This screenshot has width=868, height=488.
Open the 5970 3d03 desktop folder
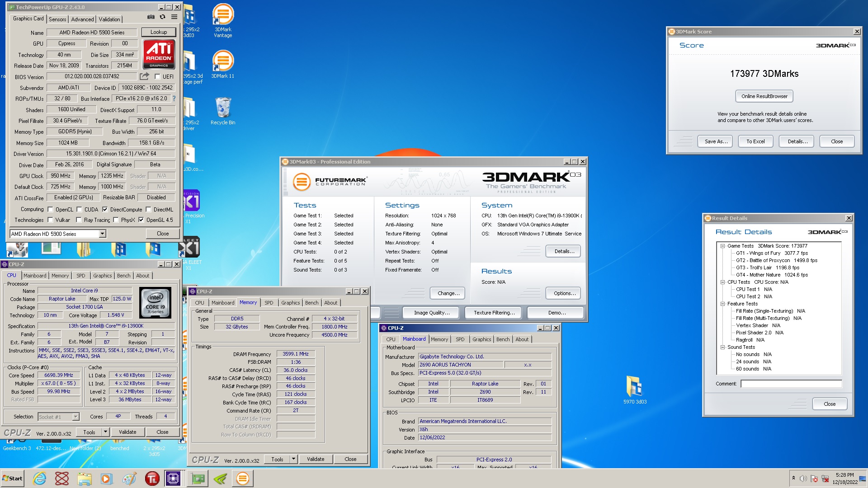(635, 390)
